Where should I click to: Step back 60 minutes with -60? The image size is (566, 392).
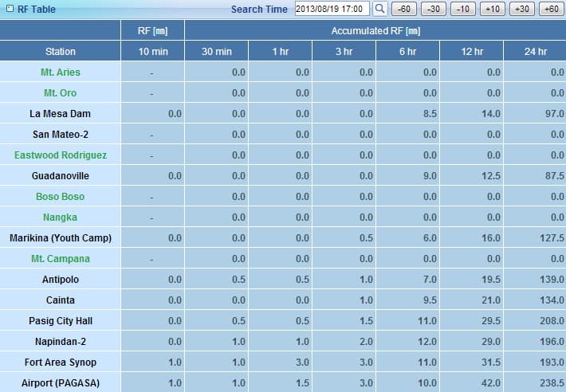[404, 10]
